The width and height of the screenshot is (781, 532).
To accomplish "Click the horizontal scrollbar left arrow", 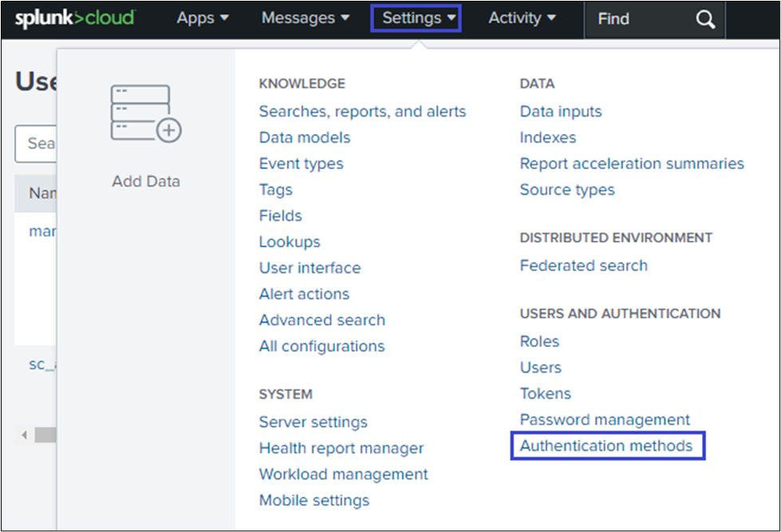I will point(24,435).
